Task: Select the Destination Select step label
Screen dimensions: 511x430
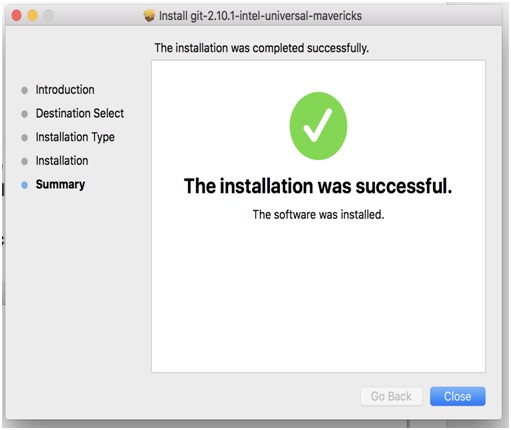Action: (x=80, y=113)
